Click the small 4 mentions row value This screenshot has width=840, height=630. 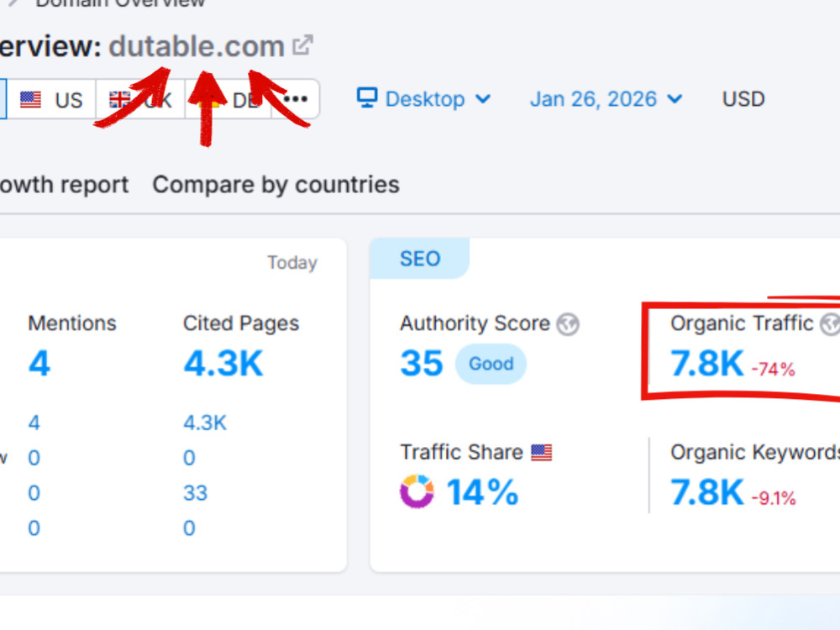point(34,423)
